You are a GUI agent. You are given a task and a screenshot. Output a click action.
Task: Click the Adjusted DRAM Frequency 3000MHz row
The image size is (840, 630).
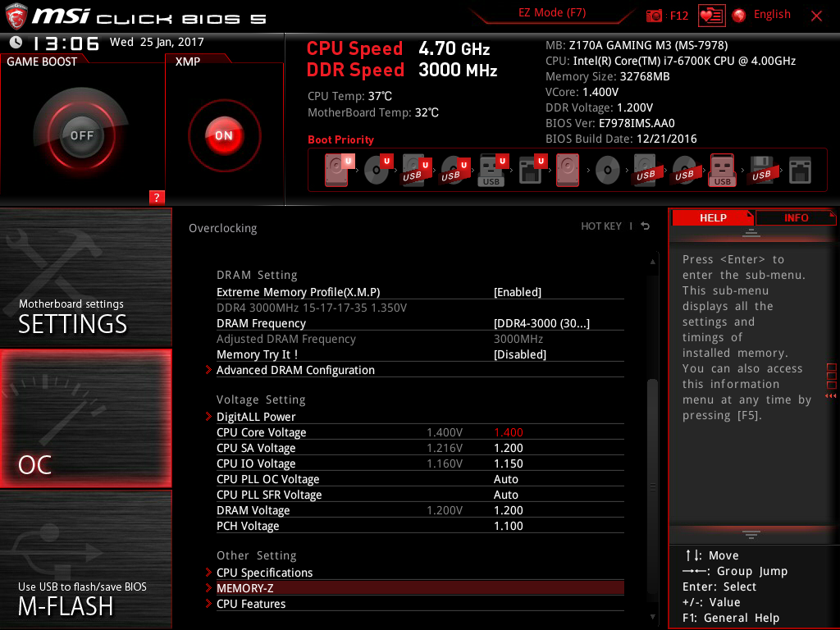[x=420, y=339]
